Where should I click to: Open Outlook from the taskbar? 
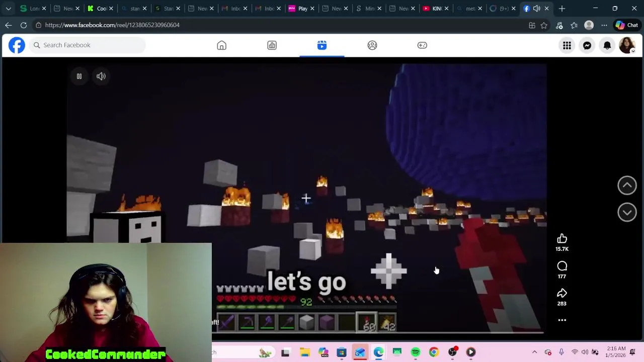point(359,352)
